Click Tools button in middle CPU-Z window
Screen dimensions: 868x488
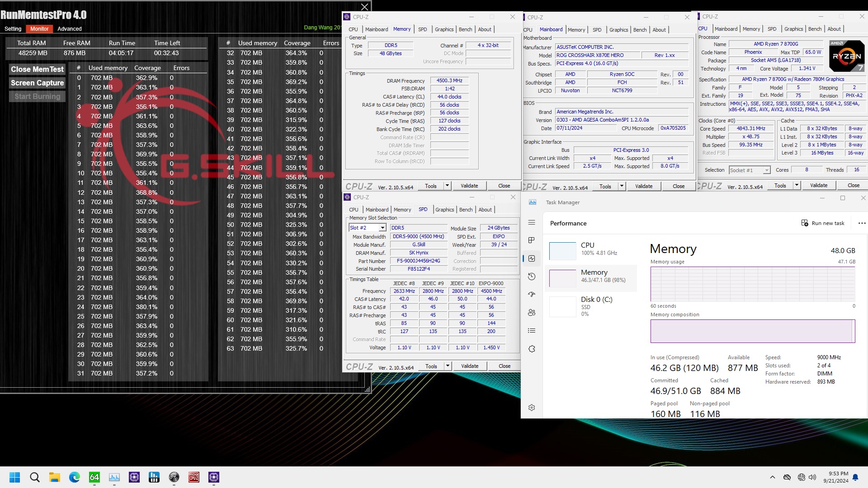tap(605, 186)
